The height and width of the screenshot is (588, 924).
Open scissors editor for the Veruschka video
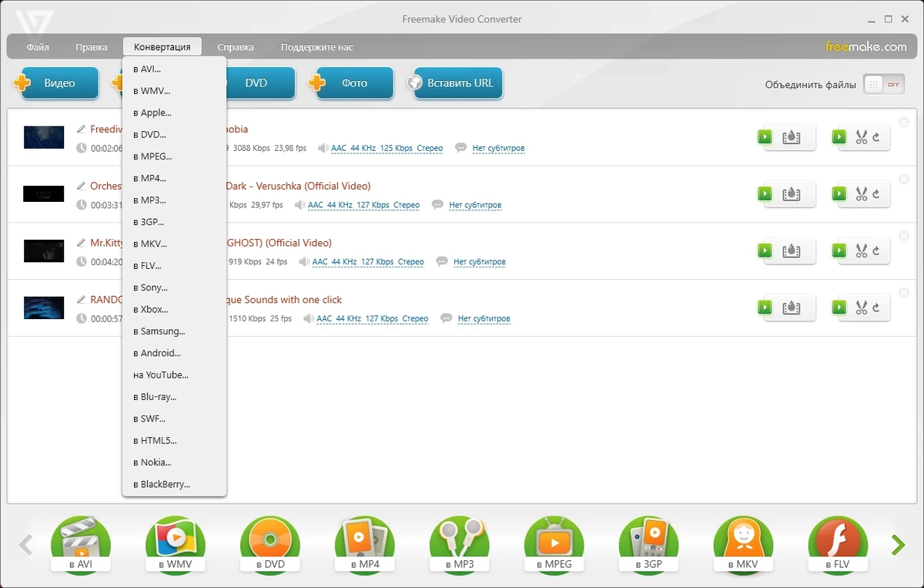pos(862,194)
